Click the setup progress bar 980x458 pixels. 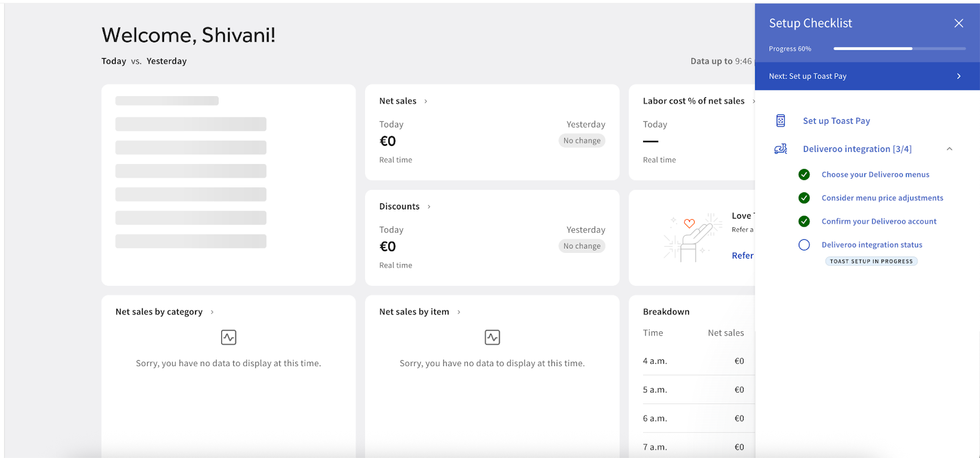point(899,48)
